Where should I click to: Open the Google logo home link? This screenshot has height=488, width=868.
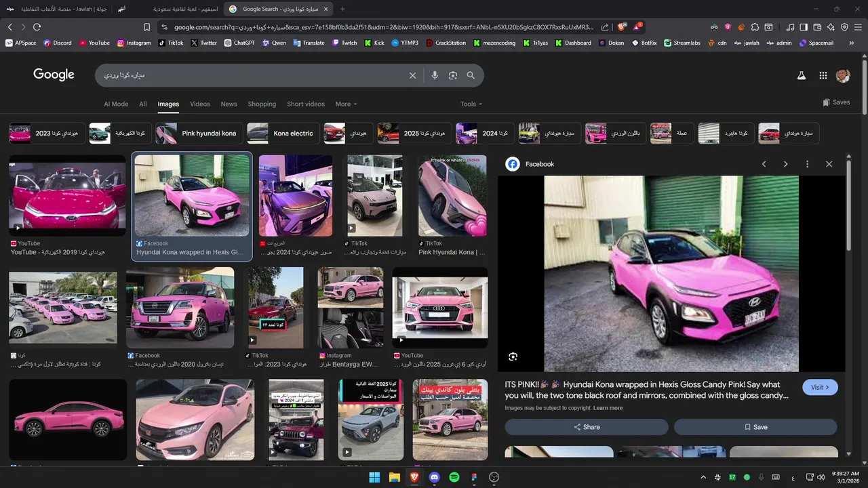click(54, 75)
